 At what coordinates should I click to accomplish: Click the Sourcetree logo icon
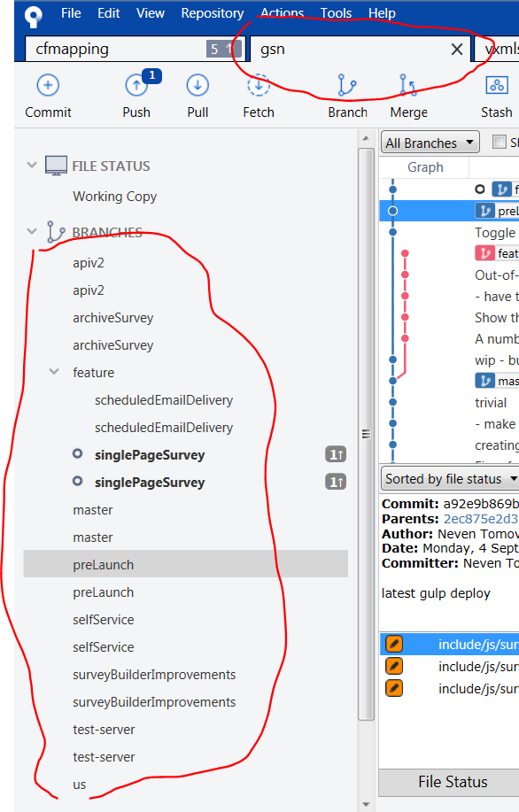(x=34, y=17)
